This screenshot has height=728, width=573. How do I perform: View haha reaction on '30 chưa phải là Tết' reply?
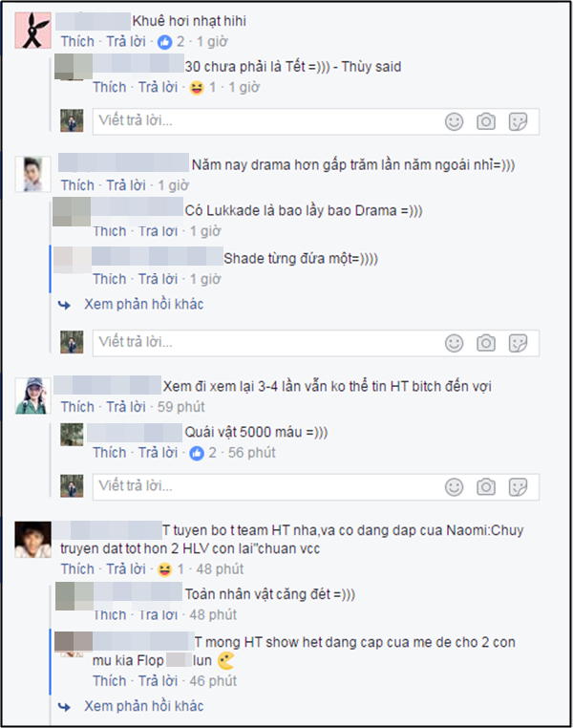tap(202, 87)
